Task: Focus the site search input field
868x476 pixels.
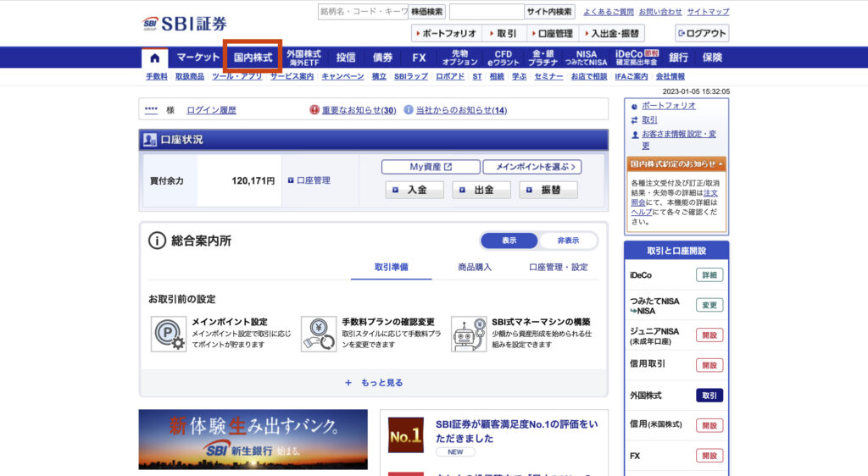Action: 487,12
